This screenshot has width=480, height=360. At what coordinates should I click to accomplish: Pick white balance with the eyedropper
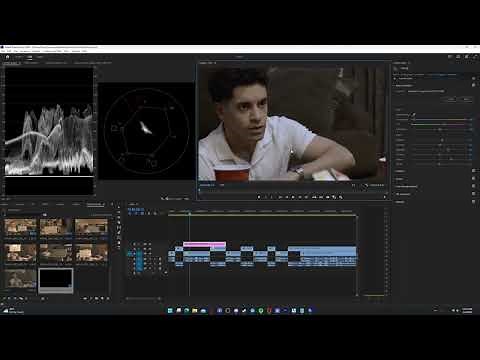click(414, 115)
